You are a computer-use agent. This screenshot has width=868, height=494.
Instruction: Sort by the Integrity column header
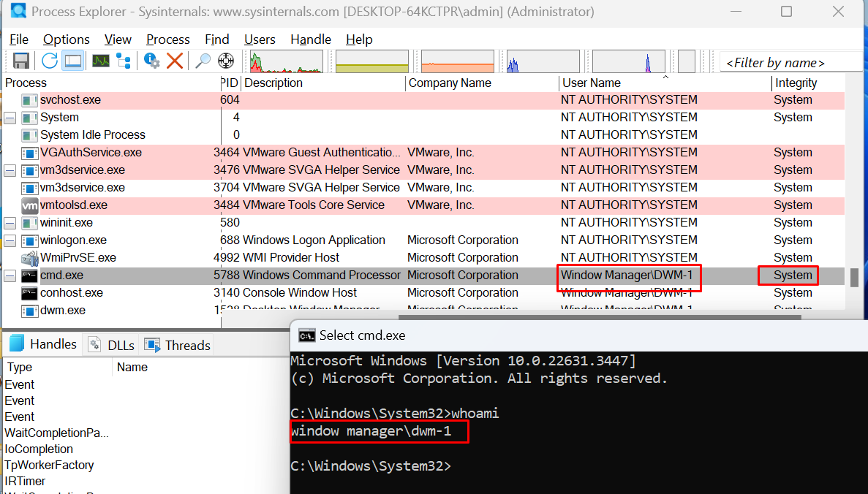pos(796,83)
